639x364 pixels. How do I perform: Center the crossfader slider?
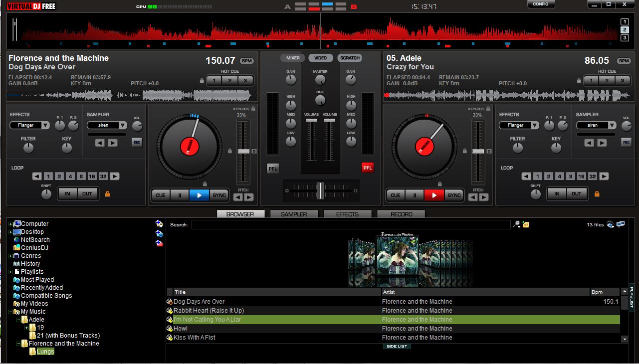click(321, 190)
